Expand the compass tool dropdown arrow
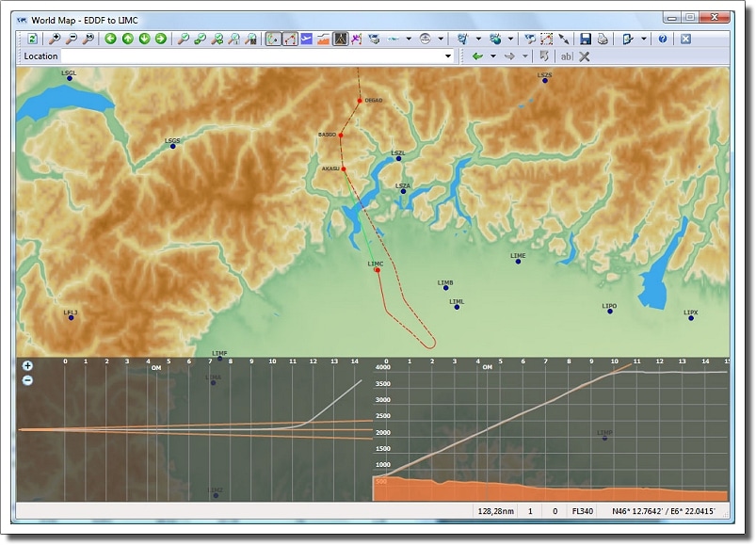756x545 pixels. point(441,39)
